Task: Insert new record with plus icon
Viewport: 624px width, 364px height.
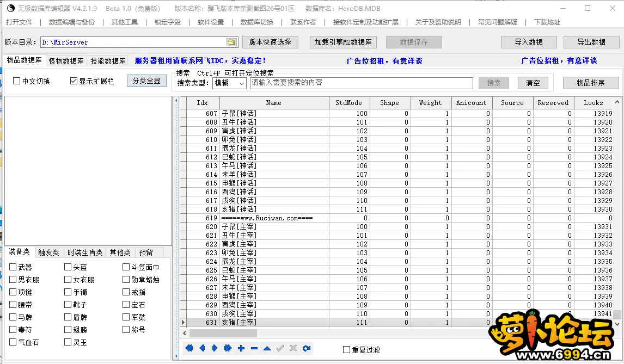Action: point(241,348)
